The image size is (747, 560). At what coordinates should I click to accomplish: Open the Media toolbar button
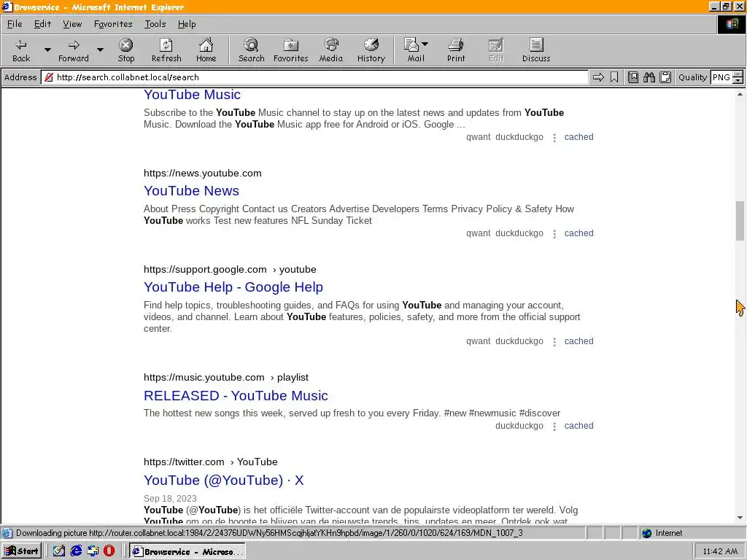click(330, 50)
